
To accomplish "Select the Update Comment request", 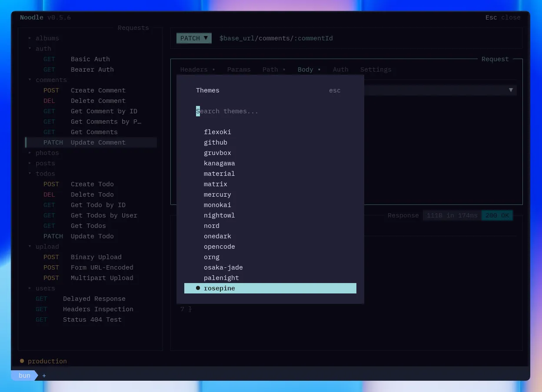I will pos(90,142).
